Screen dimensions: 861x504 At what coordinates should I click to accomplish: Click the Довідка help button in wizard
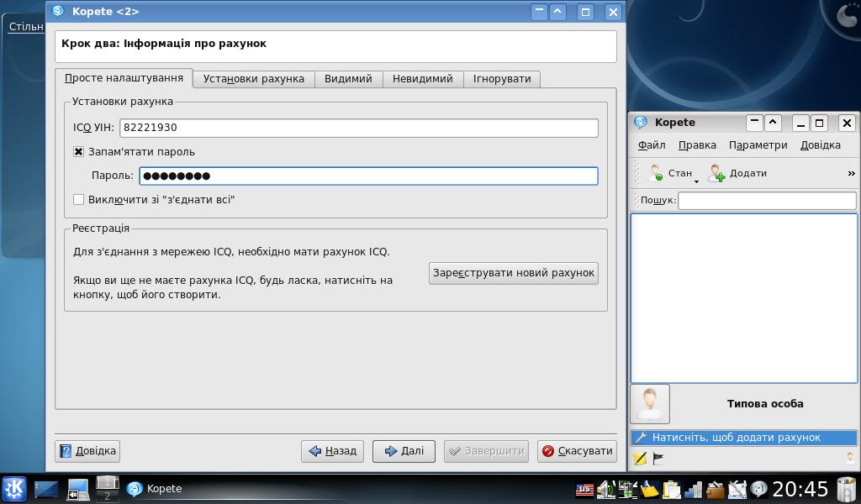87,451
